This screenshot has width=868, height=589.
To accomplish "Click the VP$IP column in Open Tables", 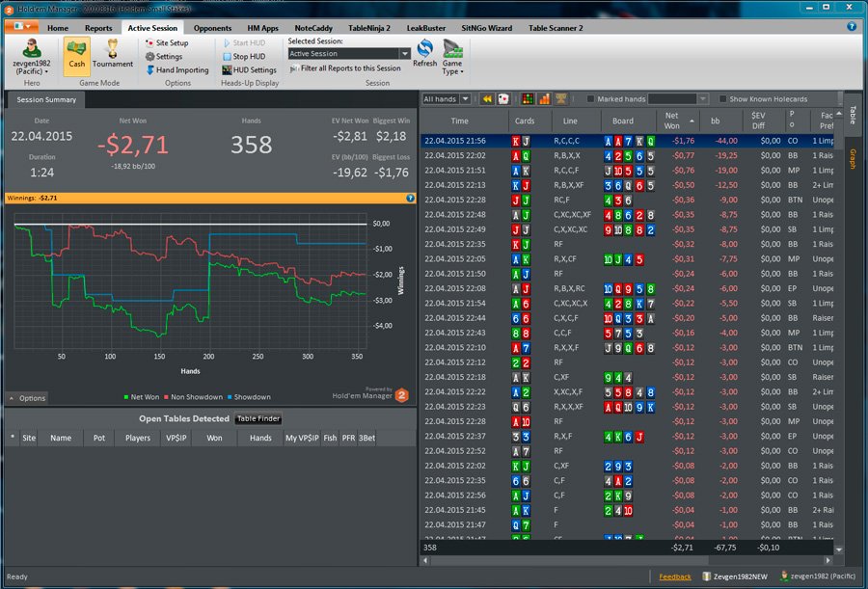I will click(176, 438).
